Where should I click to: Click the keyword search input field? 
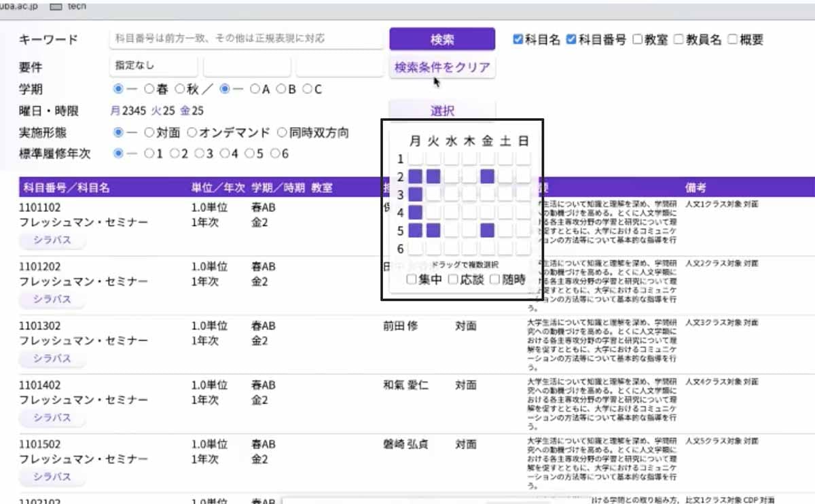(246, 39)
